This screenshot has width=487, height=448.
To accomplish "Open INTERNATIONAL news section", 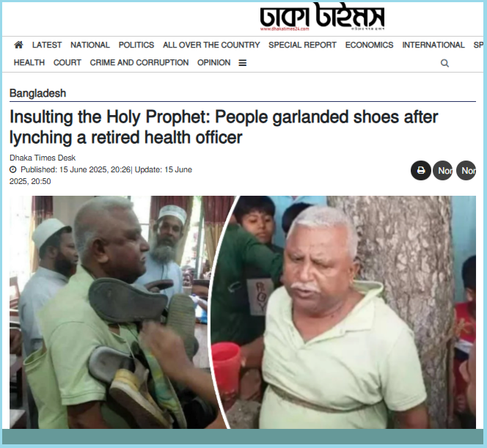I will click(433, 45).
